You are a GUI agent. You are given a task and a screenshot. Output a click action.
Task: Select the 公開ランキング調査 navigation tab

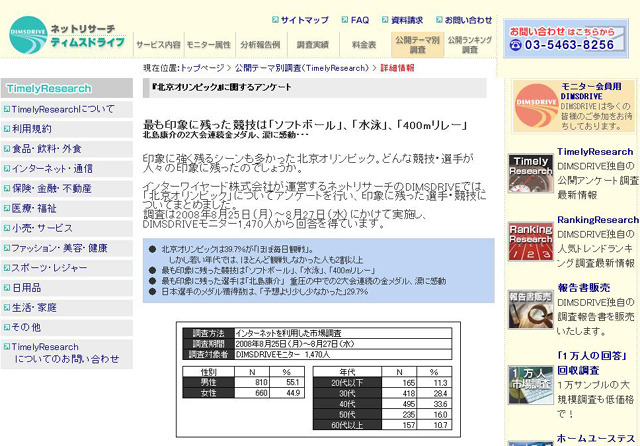(x=470, y=45)
